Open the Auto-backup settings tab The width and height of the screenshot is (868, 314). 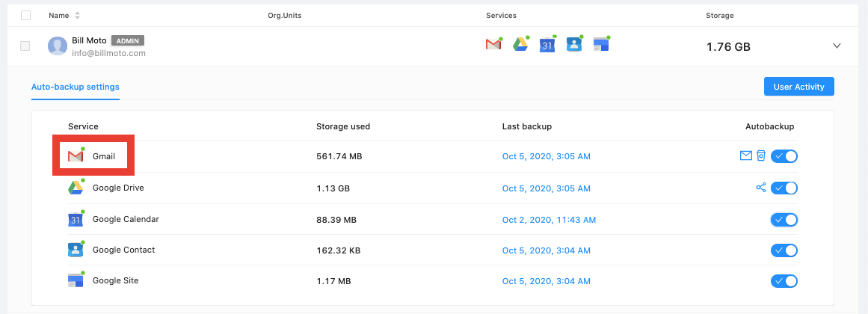click(x=75, y=87)
